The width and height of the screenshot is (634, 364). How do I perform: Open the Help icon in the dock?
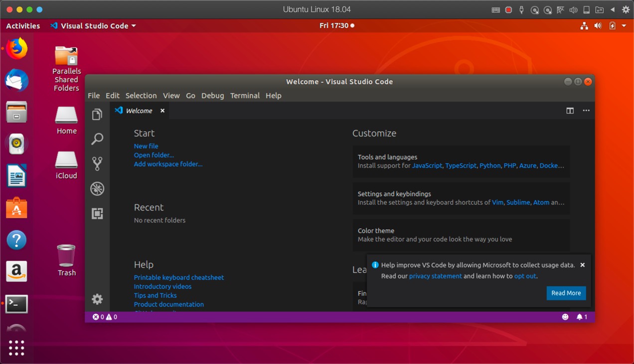pos(16,240)
